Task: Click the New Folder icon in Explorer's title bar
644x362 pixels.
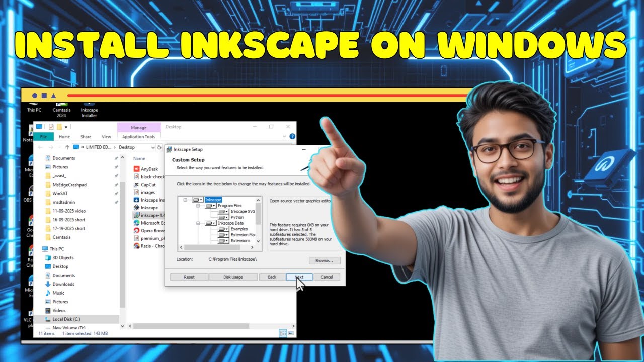Action: tap(59, 127)
